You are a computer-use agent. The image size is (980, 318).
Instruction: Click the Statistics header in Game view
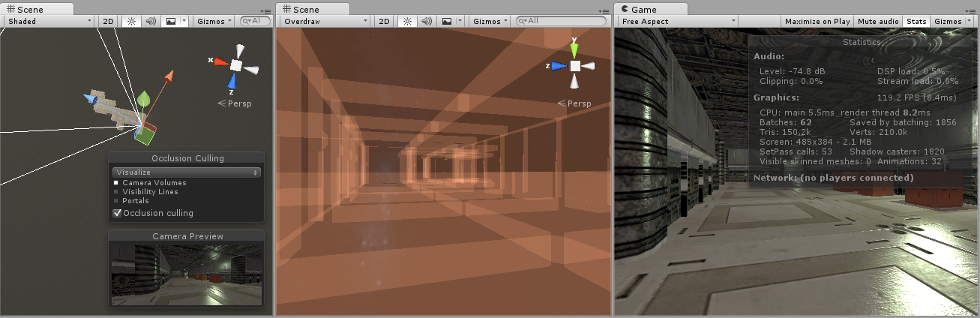tap(862, 43)
